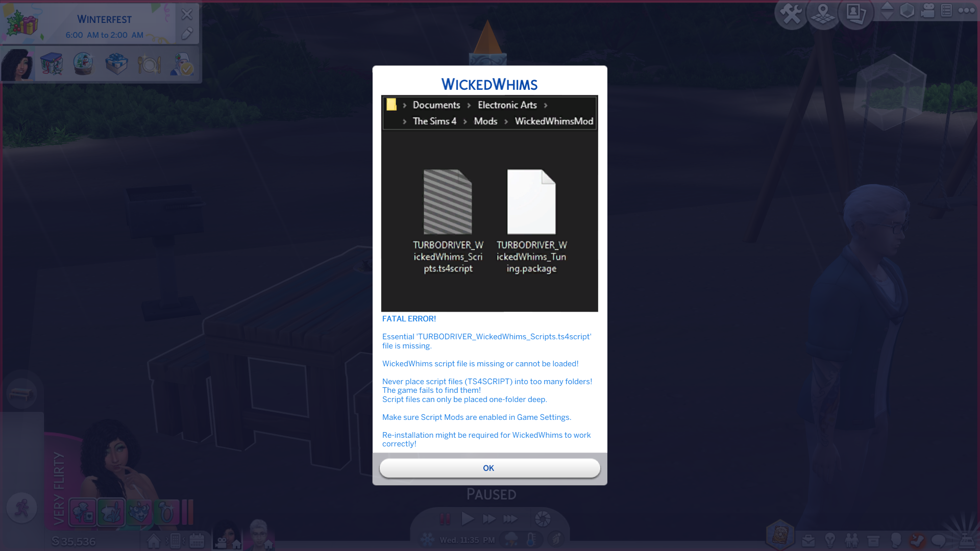Screen dimensions: 980x551
Task: Open the Needs speech bubble panel
Action: click(x=939, y=540)
